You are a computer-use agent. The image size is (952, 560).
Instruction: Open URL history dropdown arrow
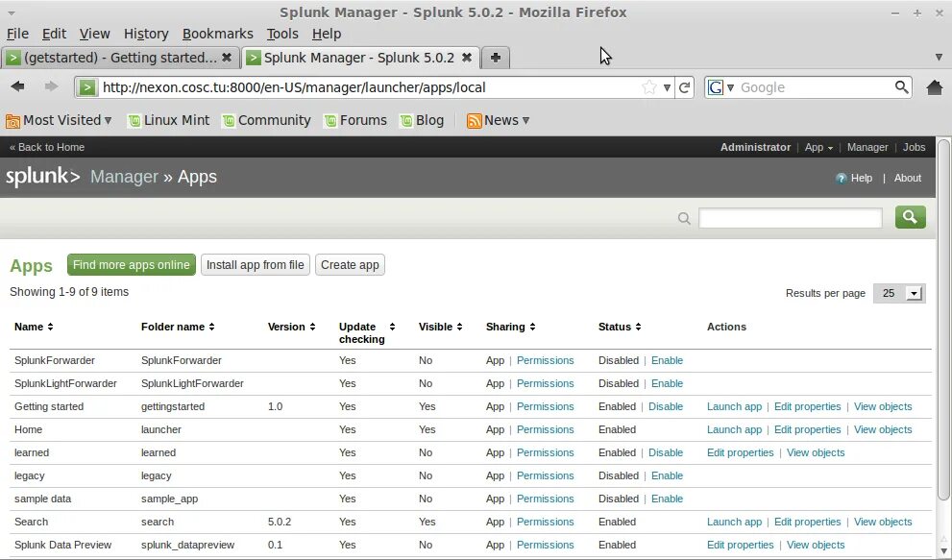(667, 87)
